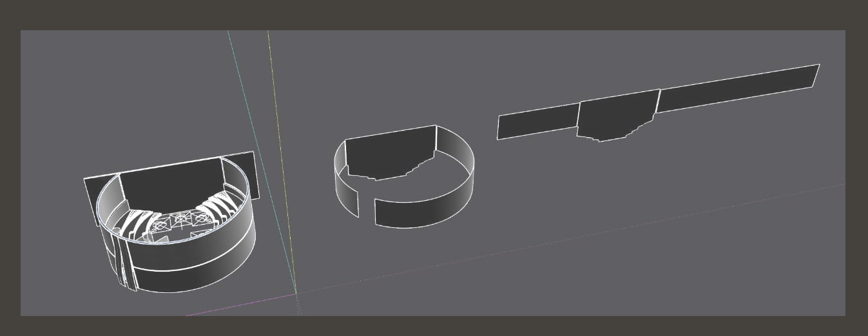Click the cyan diagonal axis line
This screenshot has height=336, width=868.
coord(255,129)
